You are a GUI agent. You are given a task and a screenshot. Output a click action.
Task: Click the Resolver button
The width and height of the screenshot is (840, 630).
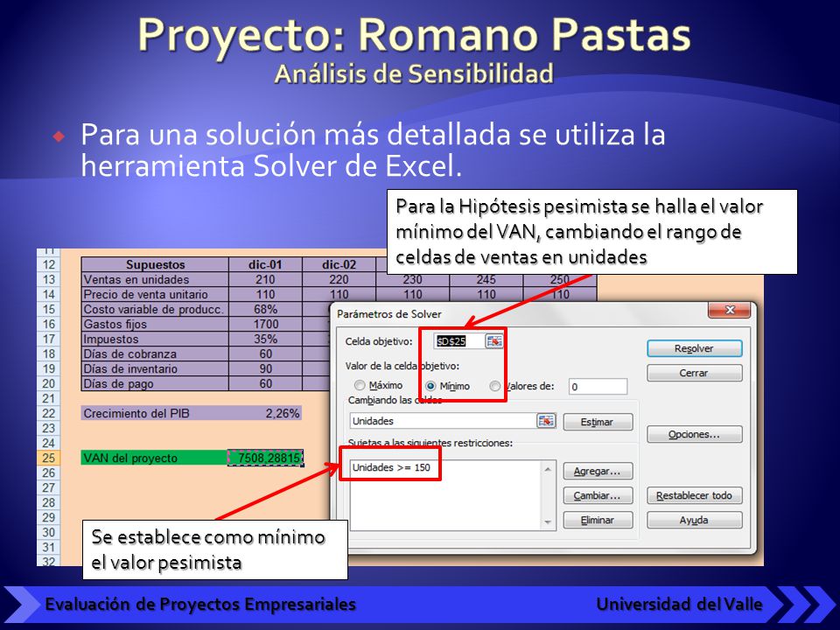694,348
